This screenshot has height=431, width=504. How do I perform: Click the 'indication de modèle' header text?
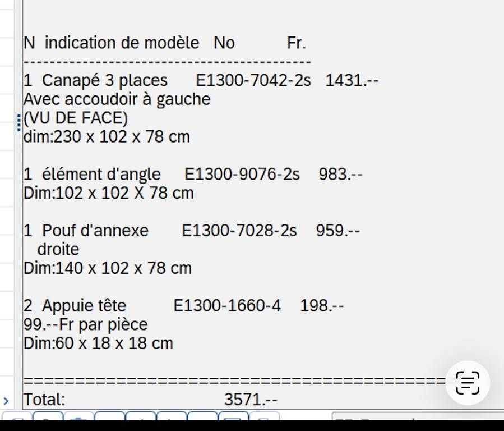pyautogui.click(x=122, y=43)
